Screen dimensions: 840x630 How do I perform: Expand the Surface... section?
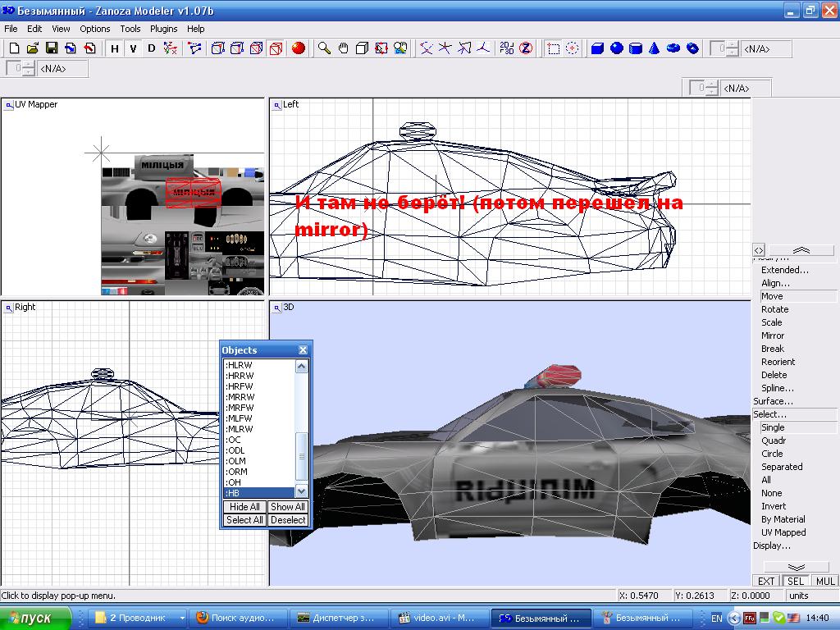point(773,401)
